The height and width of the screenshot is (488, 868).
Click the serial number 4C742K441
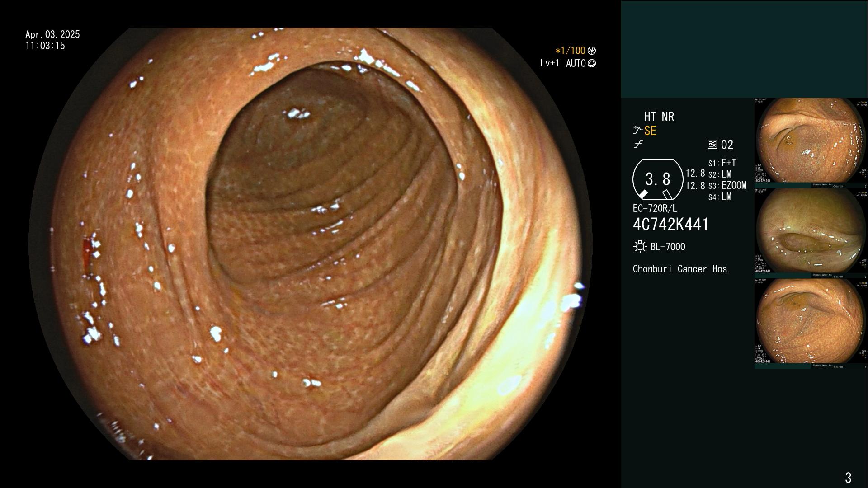pyautogui.click(x=671, y=225)
